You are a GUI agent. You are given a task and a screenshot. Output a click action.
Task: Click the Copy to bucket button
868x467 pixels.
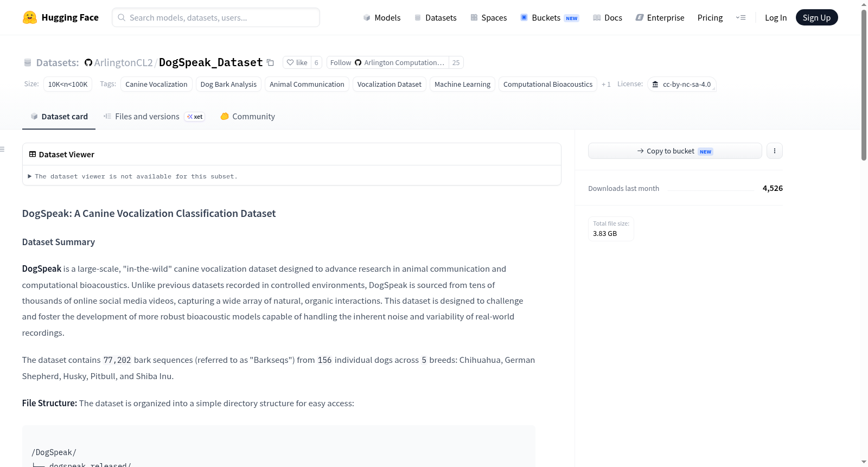(675, 151)
